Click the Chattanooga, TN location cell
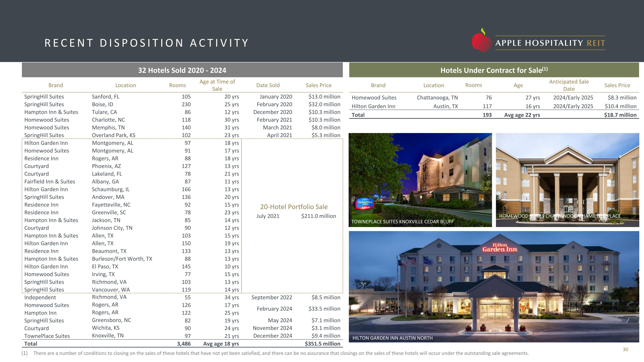This screenshot has width=644, height=362. pos(437,98)
